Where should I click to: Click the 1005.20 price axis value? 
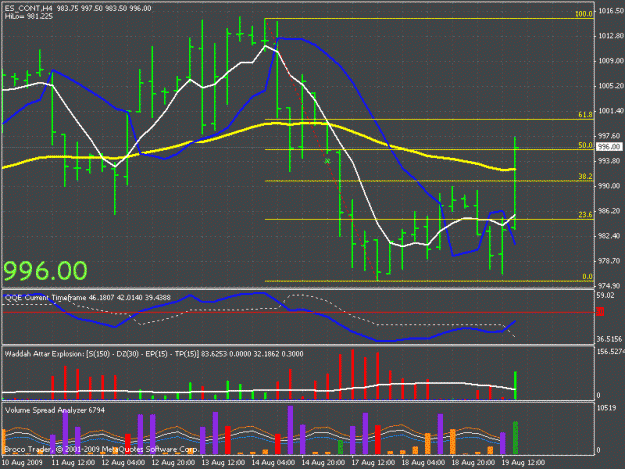click(x=610, y=86)
